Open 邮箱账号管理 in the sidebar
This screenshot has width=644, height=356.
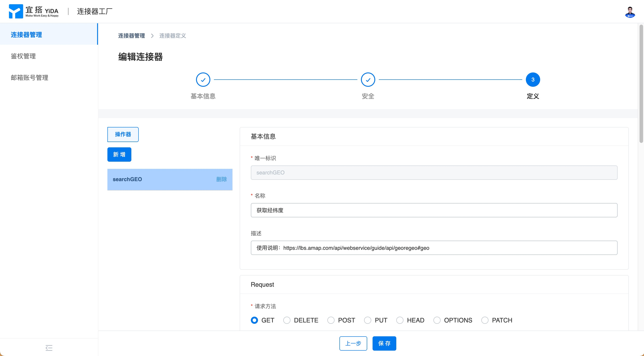[x=49, y=77]
